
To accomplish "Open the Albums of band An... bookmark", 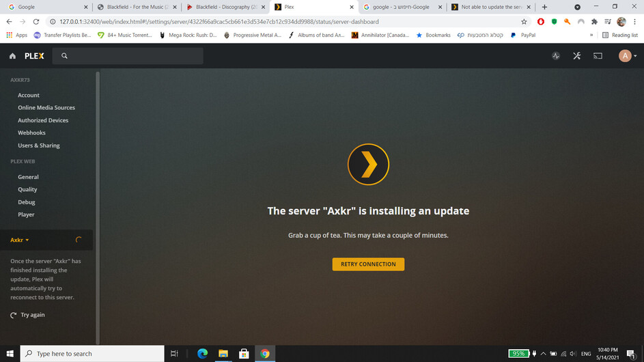I will pyautogui.click(x=316, y=36).
